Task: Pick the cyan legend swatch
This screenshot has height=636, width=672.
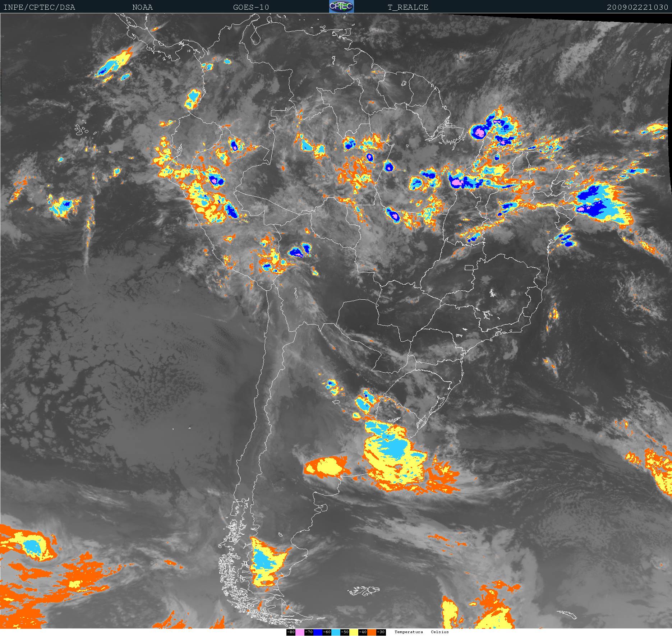Action: pos(336,632)
